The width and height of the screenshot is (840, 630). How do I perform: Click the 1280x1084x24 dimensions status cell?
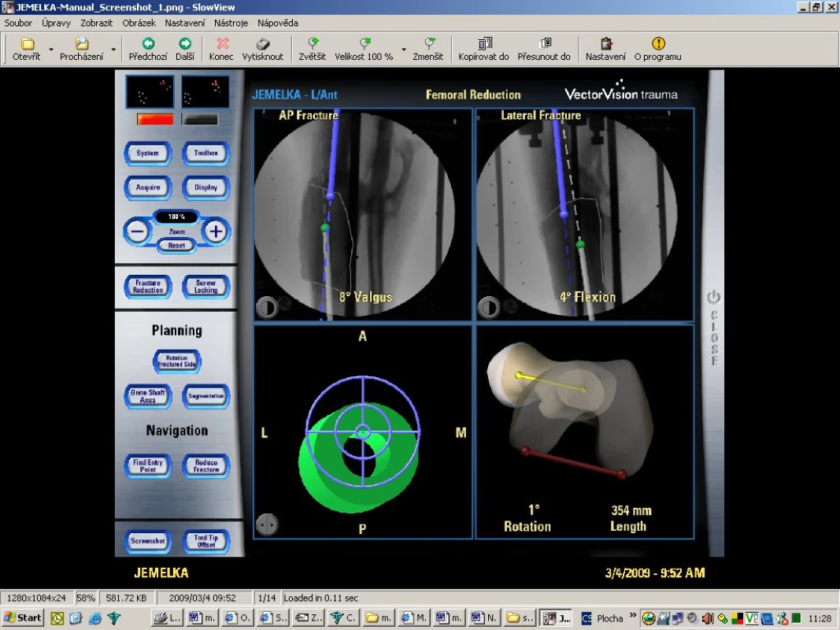click(36, 598)
